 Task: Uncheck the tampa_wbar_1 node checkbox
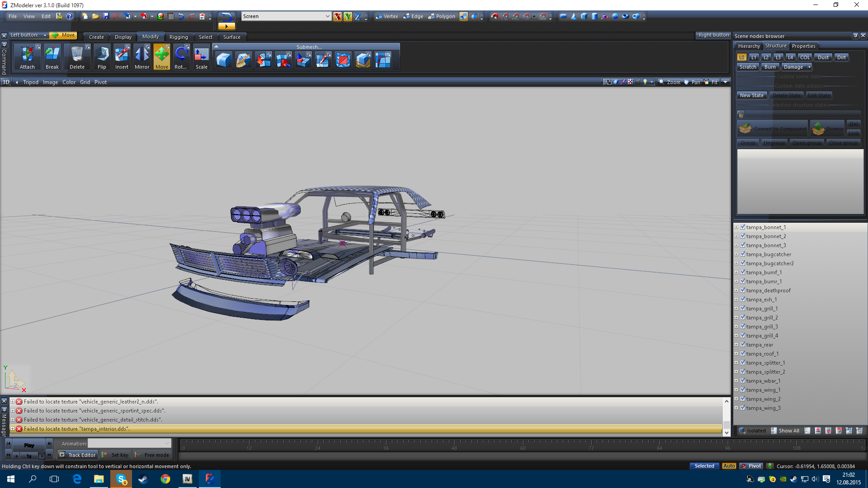[x=743, y=381]
